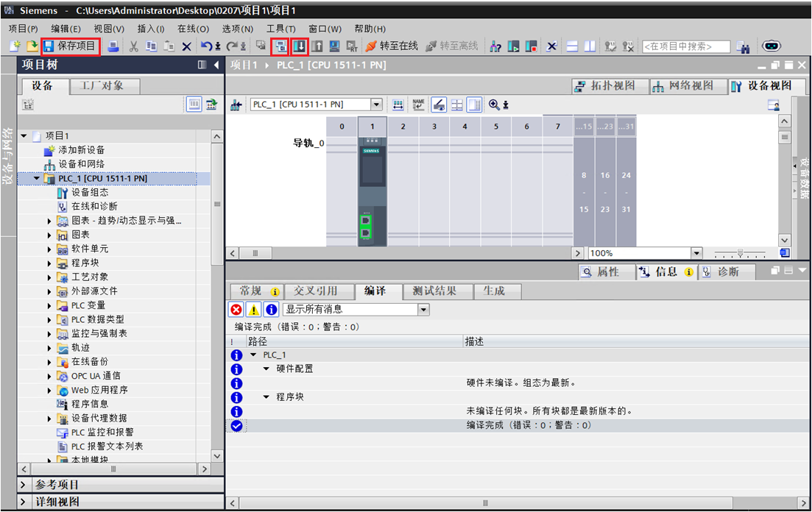Click the Delete X toolbar icon

(186, 46)
